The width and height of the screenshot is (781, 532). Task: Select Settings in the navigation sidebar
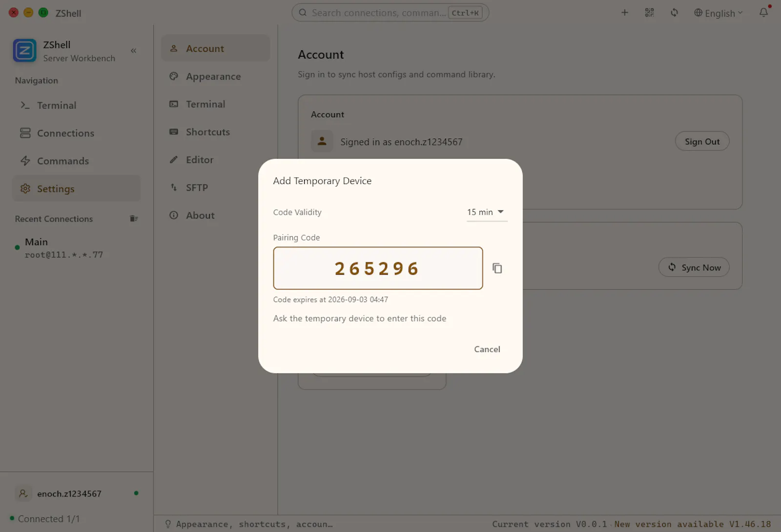76,189
